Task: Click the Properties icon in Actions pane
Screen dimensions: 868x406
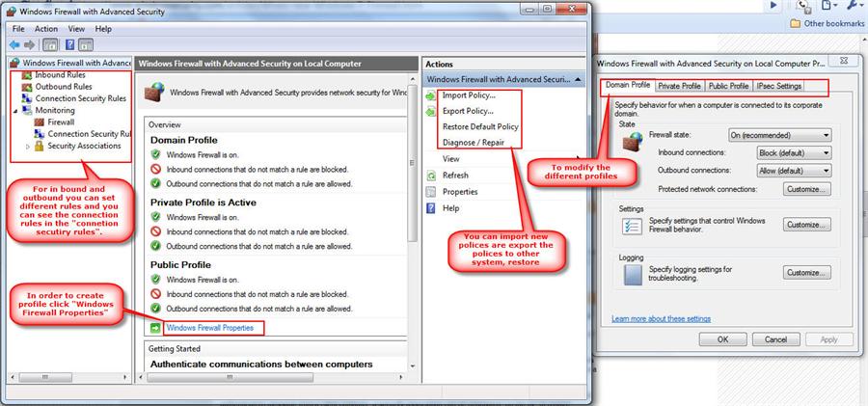Action: (x=431, y=192)
